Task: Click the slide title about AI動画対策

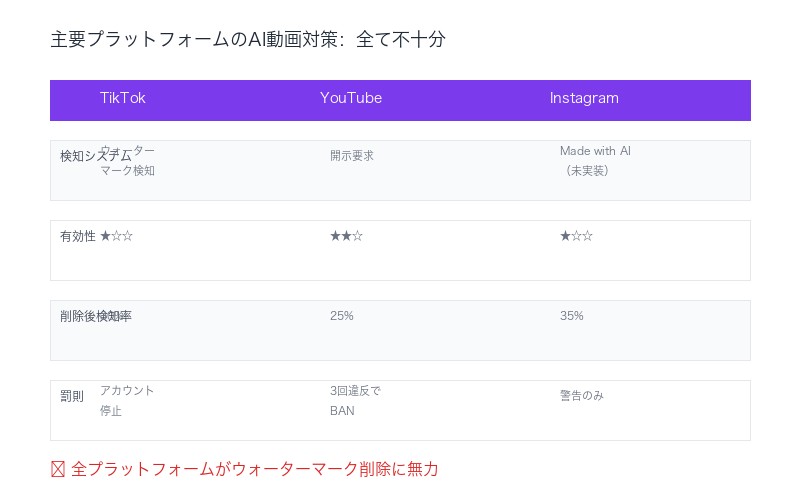Action: coord(247,40)
